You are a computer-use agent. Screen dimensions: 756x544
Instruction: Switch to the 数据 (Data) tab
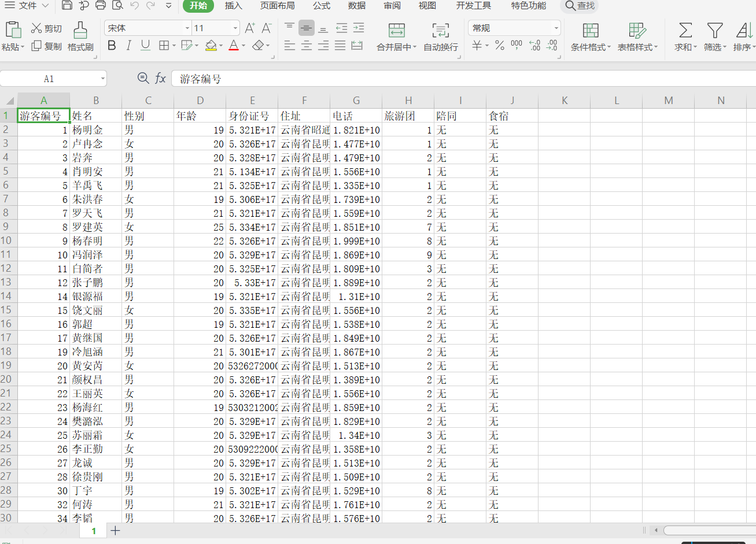(x=357, y=6)
